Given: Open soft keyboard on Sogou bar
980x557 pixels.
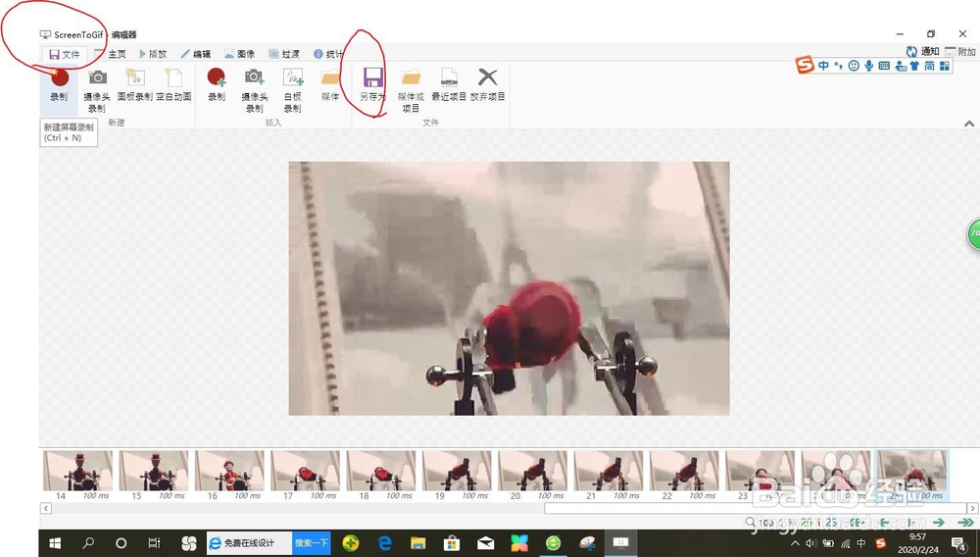Looking at the screenshot, I should [x=884, y=66].
